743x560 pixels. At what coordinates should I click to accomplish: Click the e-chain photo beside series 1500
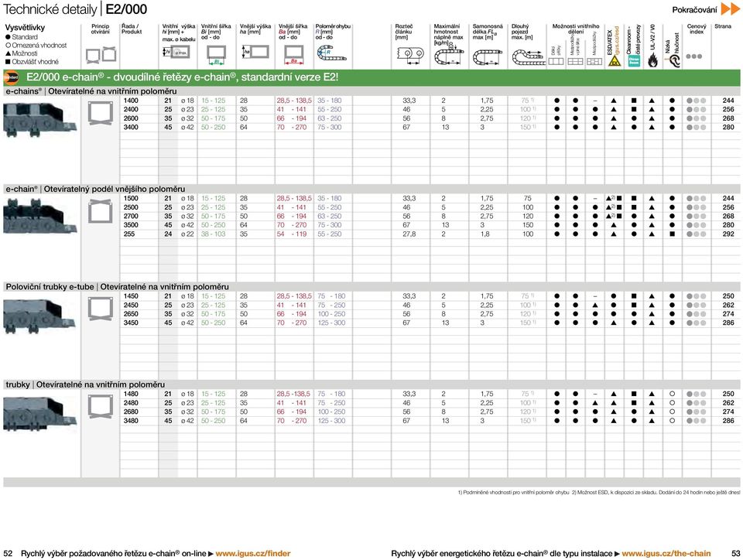point(39,217)
